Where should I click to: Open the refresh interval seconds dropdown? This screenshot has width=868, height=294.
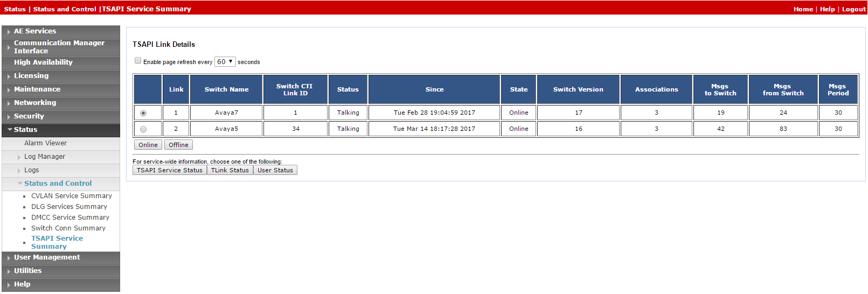[225, 62]
